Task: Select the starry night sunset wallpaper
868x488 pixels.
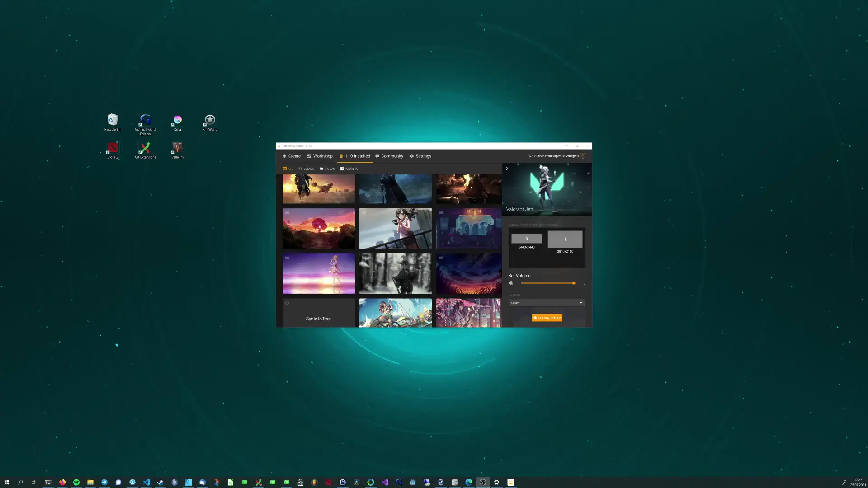Action: pos(469,273)
